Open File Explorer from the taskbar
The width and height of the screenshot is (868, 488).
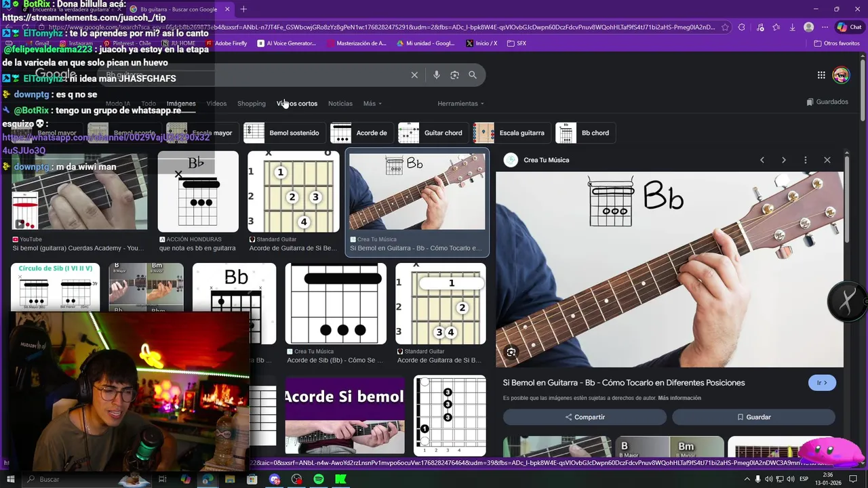tap(230, 479)
